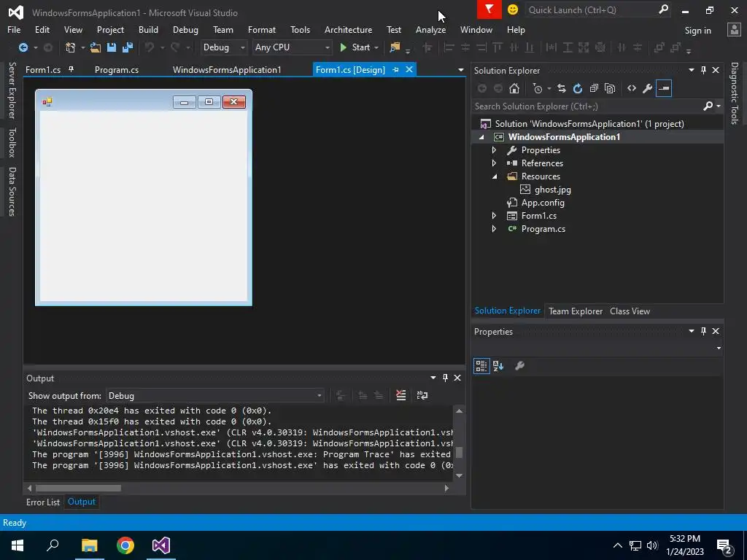The width and height of the screenshot is (747, 560).
Task: Toggle auto-hide pin on Output panel
Action: coord(446,378)
